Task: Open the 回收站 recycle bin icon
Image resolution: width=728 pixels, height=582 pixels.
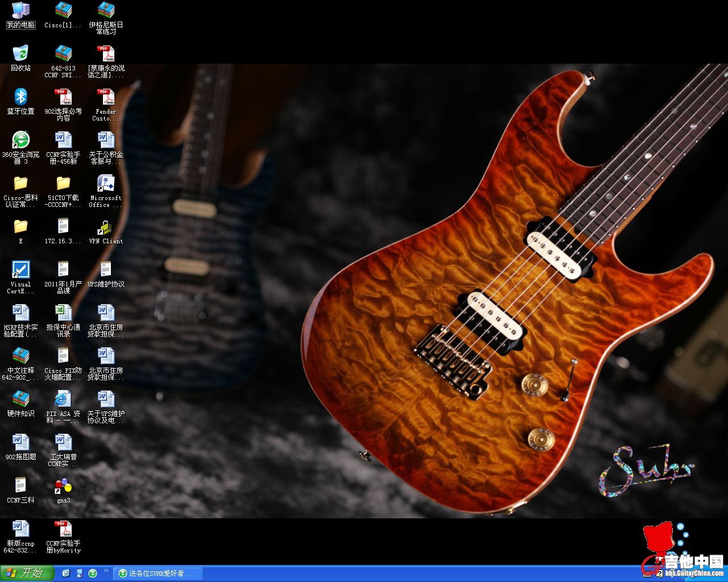Action: pos(20,58)
